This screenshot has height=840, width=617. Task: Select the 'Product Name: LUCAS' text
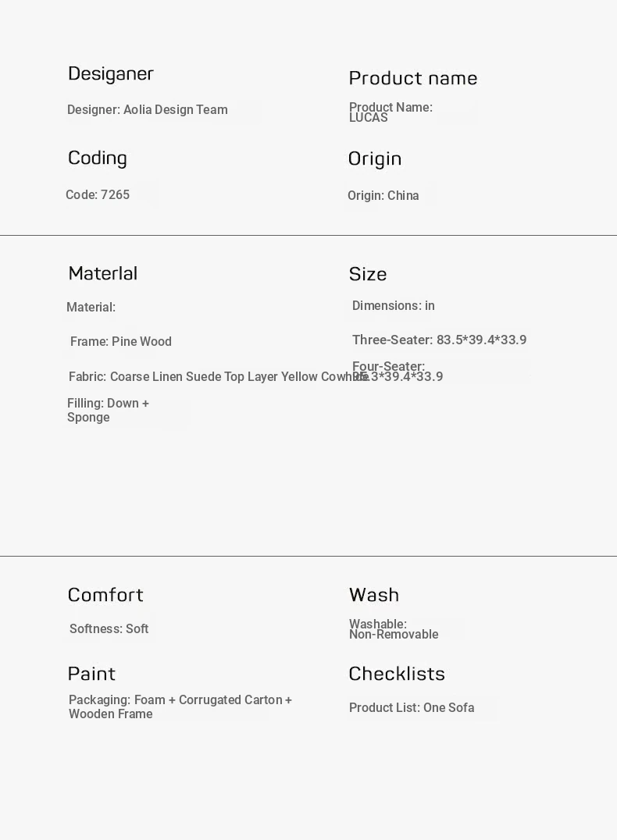click(x=391, y=112)
